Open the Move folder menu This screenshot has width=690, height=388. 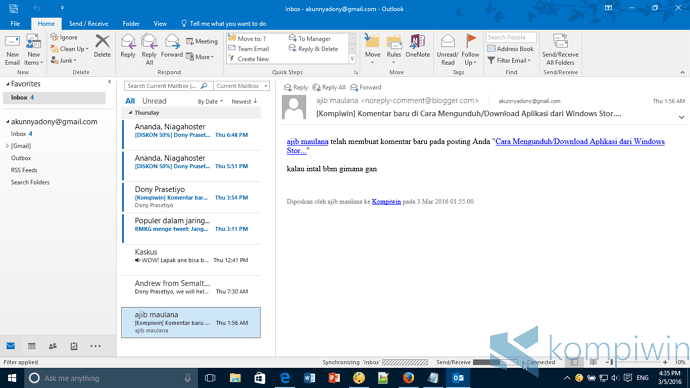(x=373, y=50)
